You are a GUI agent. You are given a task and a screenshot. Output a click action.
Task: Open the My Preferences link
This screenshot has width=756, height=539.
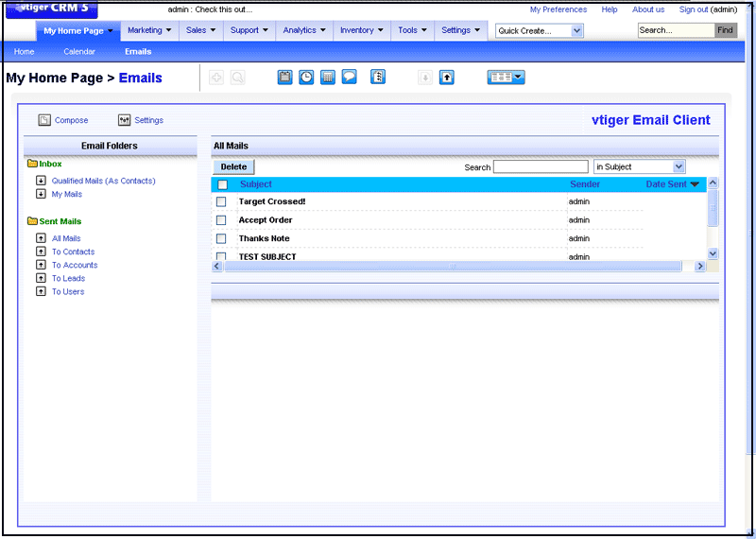(558, 9)
